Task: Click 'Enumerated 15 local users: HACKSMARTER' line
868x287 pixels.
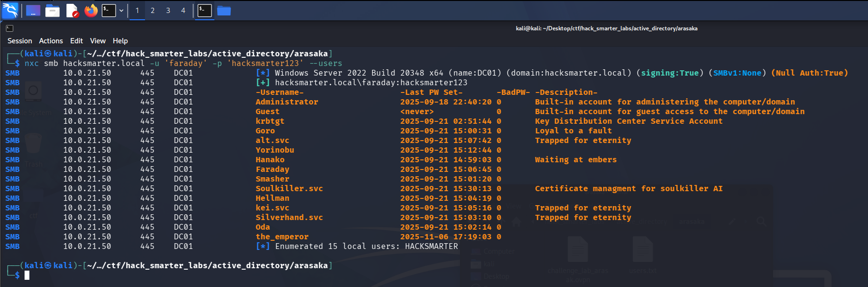Action: [x=366, y=246]
